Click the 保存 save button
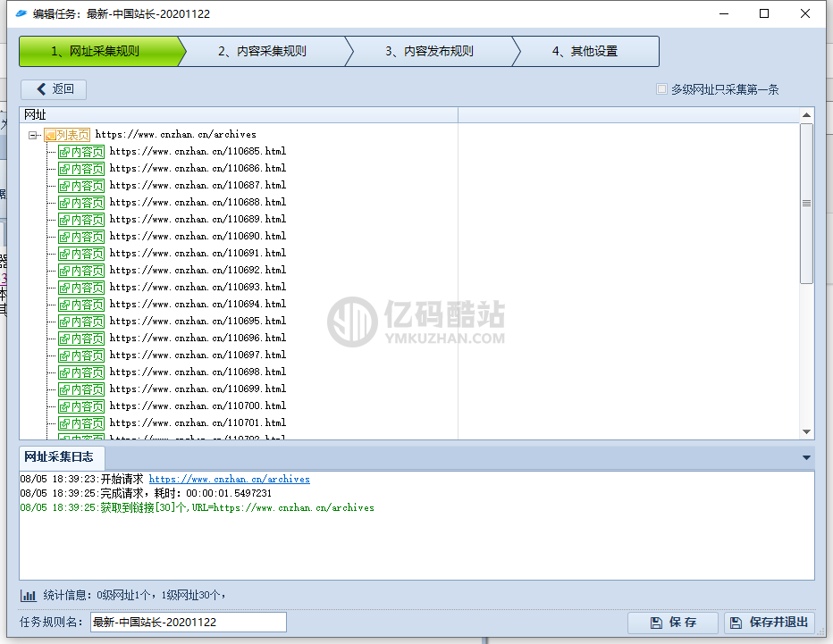 tap(672, 623)
